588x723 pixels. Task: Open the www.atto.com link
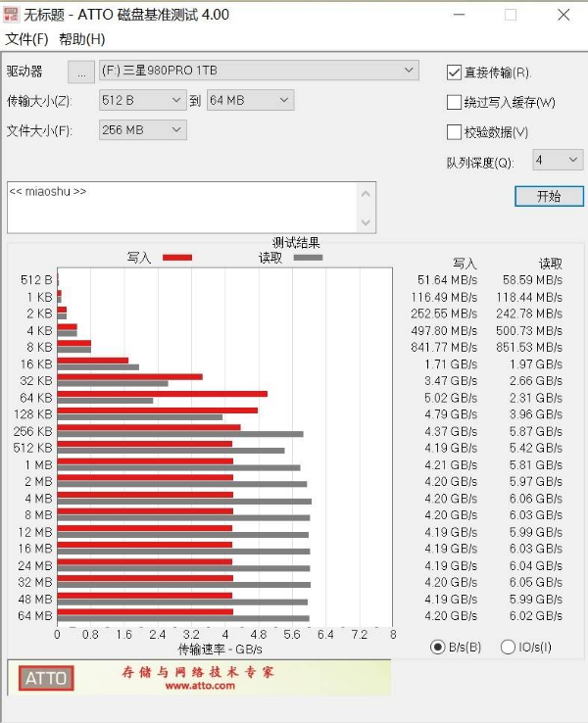200,686
